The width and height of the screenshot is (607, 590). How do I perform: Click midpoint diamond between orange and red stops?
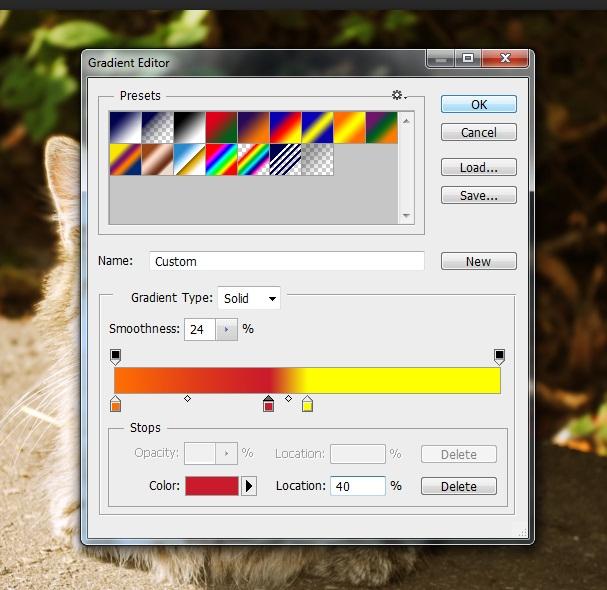pos(187,399)
